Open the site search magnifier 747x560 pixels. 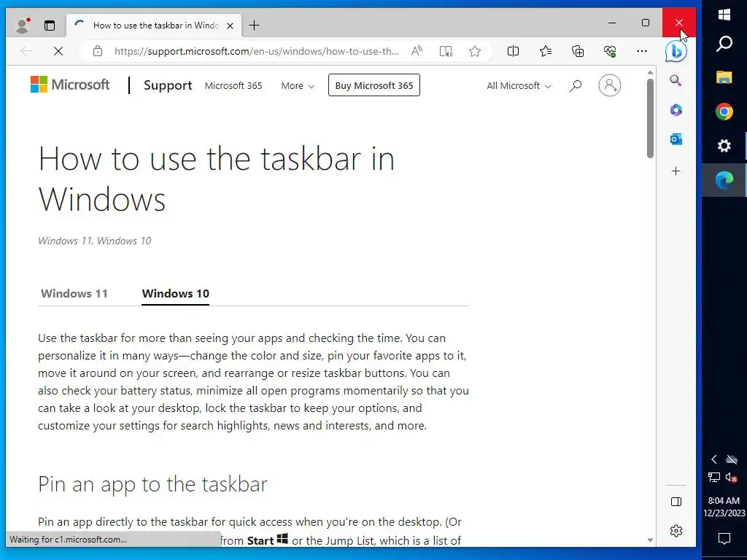click(576, 86)
